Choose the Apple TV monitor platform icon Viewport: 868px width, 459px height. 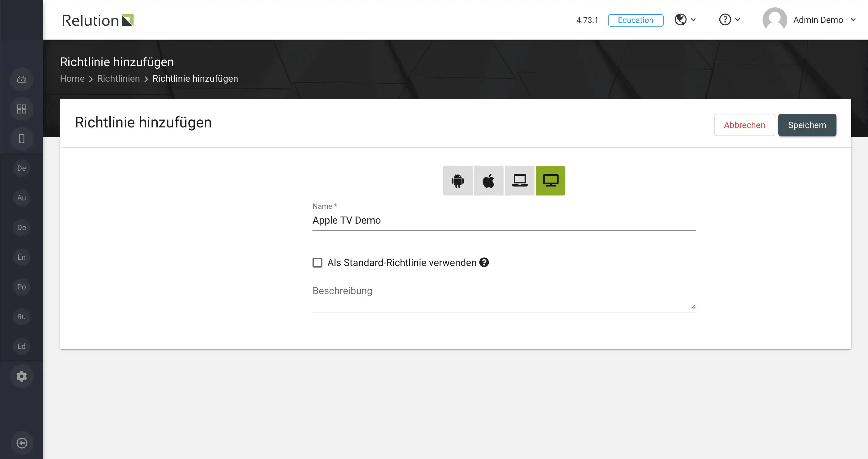[x=551, y=180]
